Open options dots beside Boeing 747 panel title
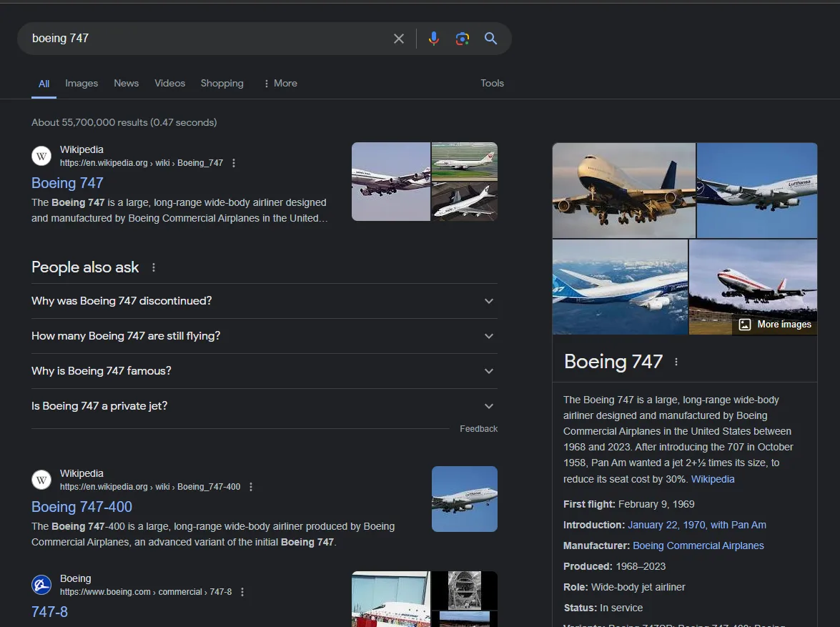The height and width of the screenshot is (627, 840). click(x=676, y=362)
